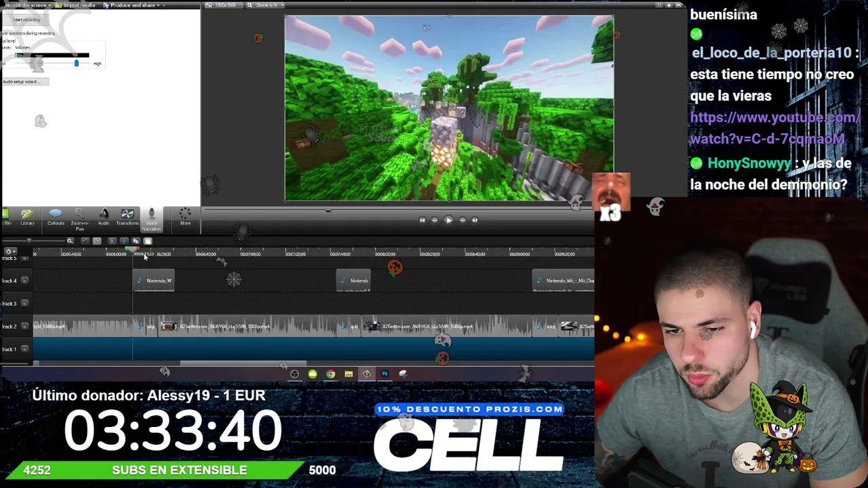Open the Audio setup wizard
This screenshot has height=488, width=868.
tap(24, 81)
